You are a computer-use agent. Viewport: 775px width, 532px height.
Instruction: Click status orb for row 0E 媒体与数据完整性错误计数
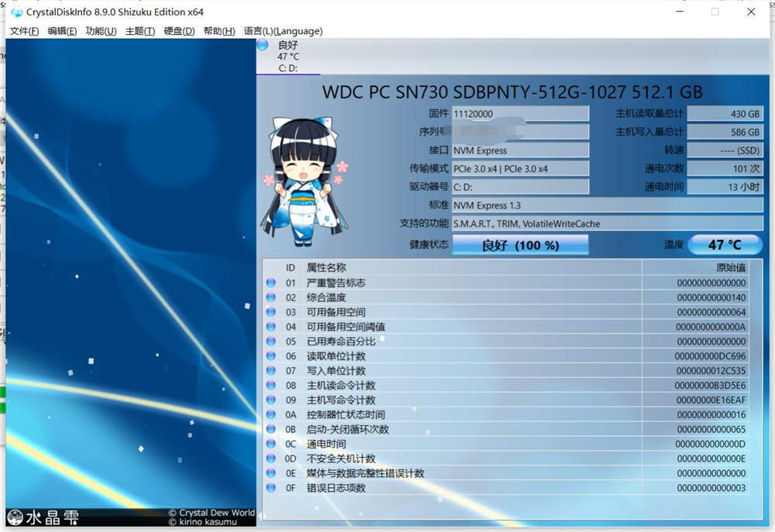point(270,472)
